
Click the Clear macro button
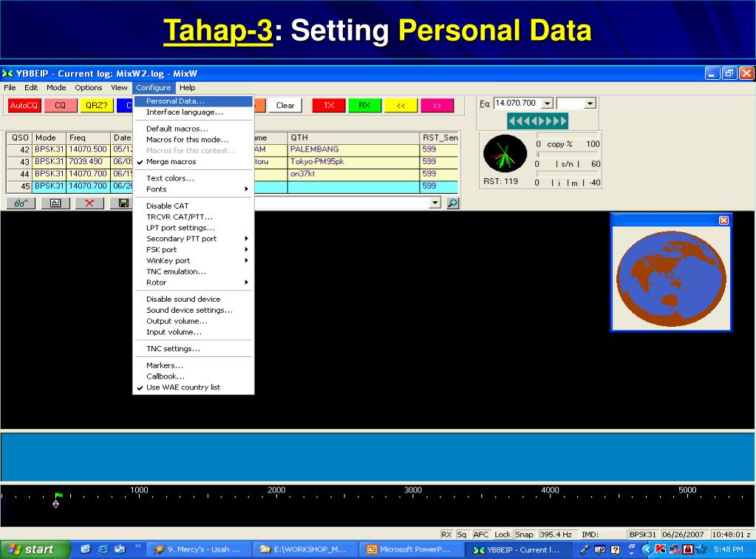pyautogui.click(x=285, y=105)
